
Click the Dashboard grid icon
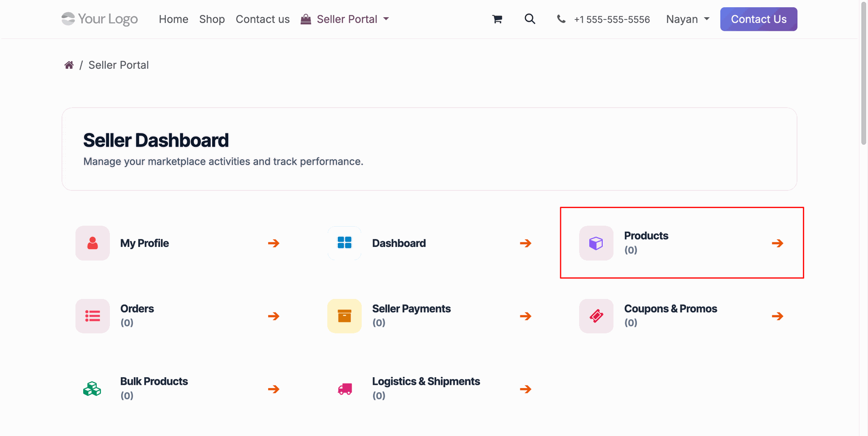click(x=344, y=243)
